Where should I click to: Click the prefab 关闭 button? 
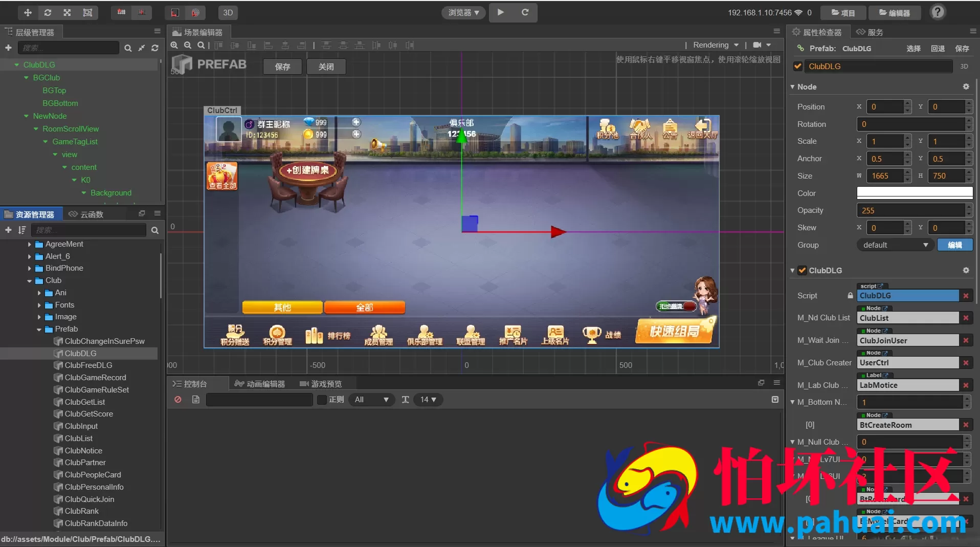326,67
